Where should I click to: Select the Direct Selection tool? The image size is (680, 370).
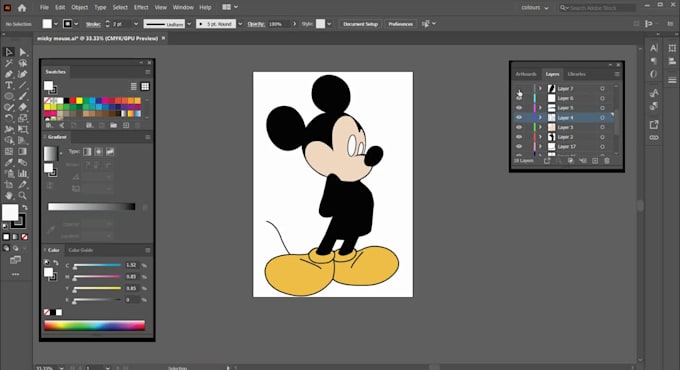(23, 52)
